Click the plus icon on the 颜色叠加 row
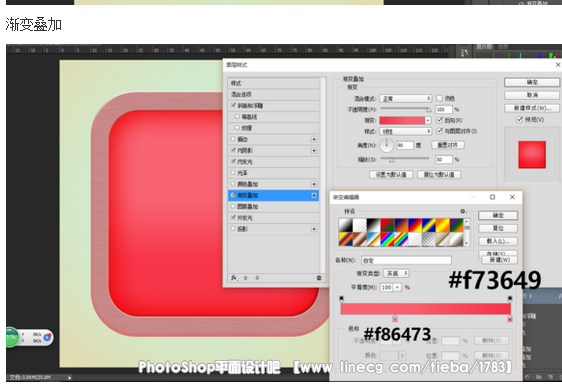Viewport: 562px width, 384px height. tap(314, 184)
